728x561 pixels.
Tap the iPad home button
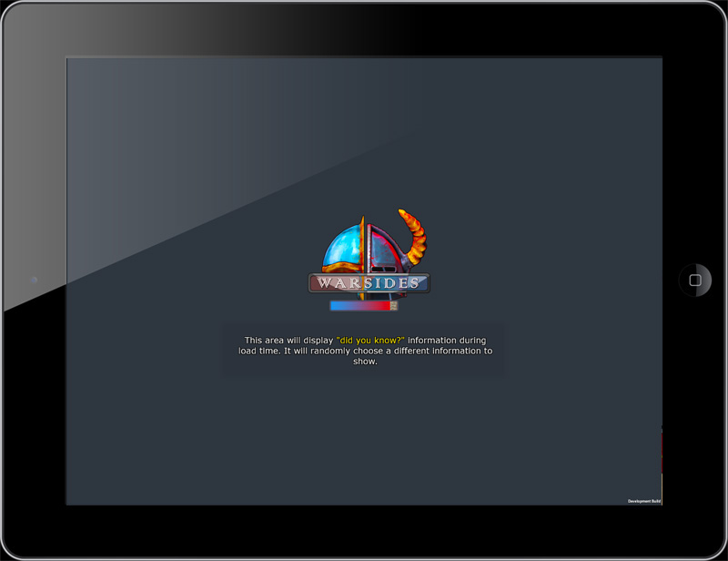tap(695, 280)
